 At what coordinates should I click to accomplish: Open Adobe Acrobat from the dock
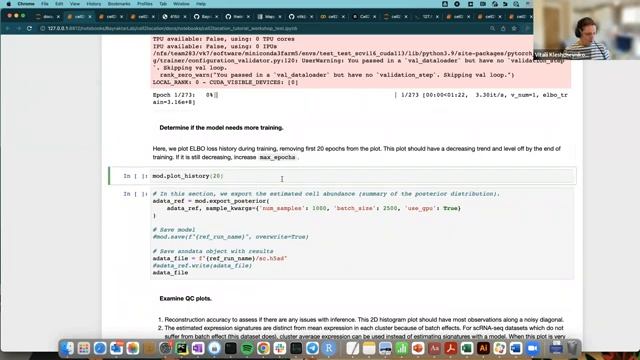[451, 348]
